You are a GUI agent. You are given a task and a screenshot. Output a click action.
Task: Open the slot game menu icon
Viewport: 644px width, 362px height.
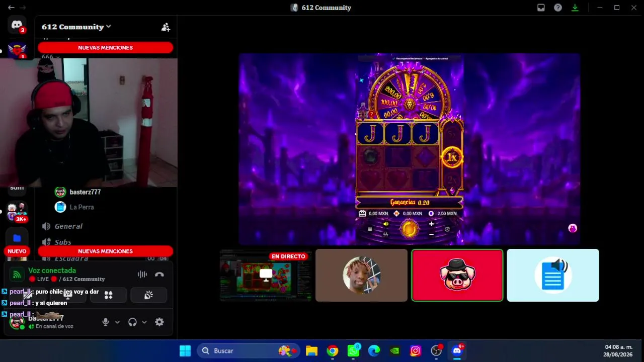tap(370, 229)
